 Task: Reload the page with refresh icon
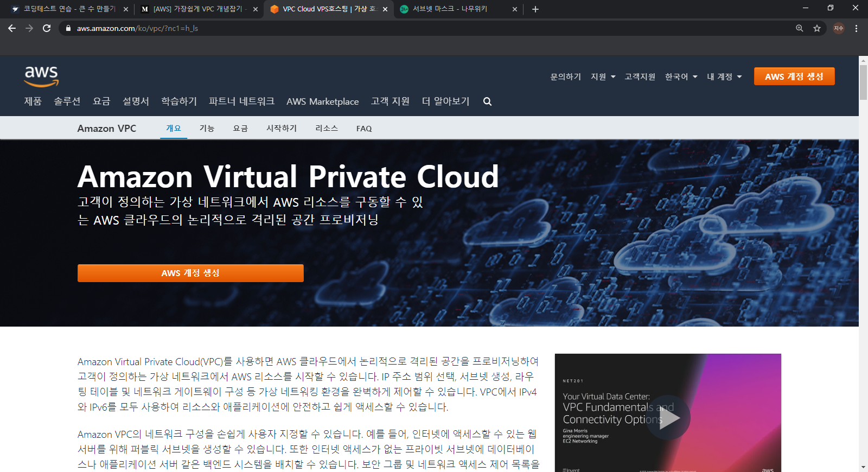[47, 28]
